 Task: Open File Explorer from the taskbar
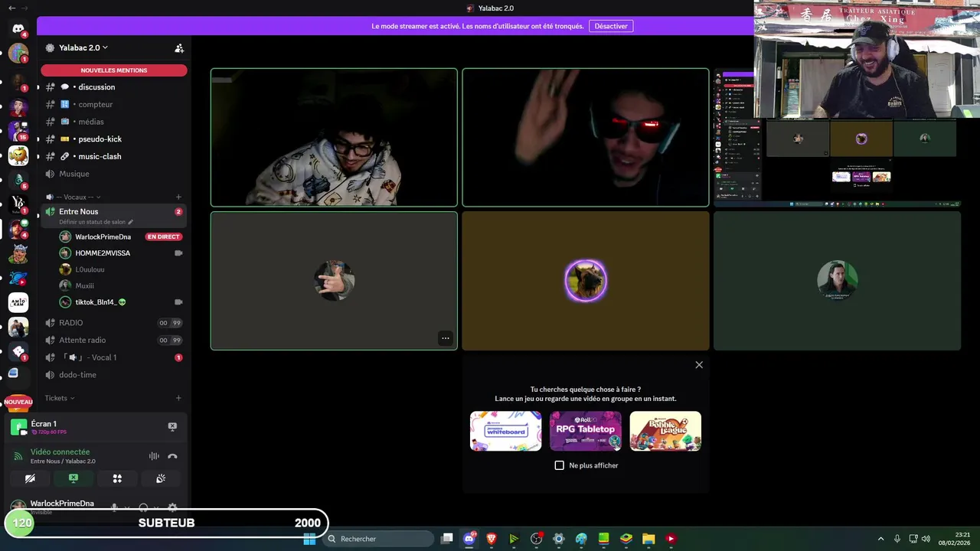648,539
